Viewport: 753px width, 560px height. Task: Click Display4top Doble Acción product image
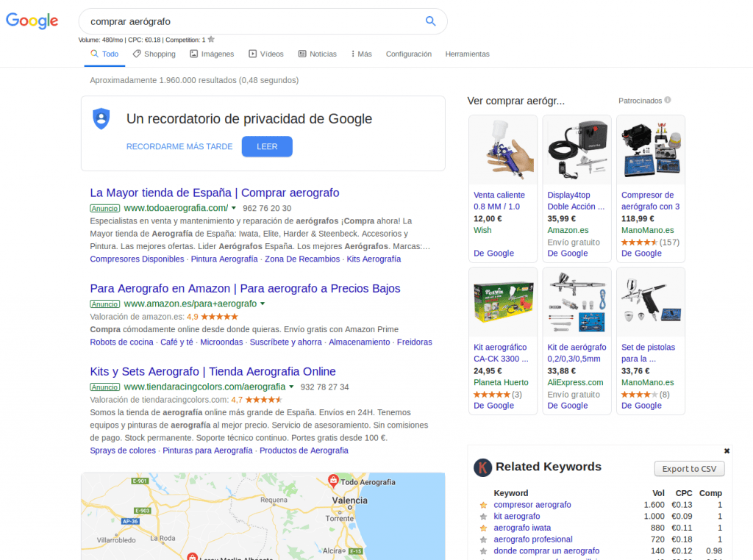[x=577, y=150]
